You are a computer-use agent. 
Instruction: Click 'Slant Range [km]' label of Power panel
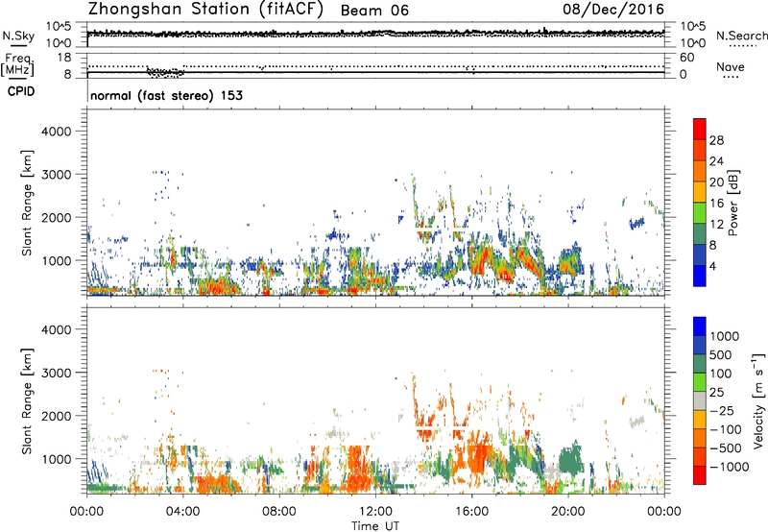tap(27, 203)
